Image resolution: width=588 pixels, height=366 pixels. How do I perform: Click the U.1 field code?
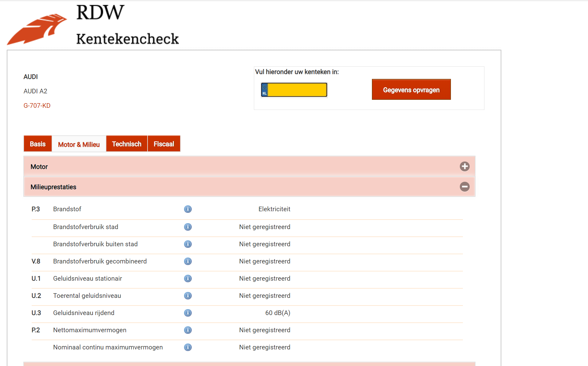[x=36, y=278]
